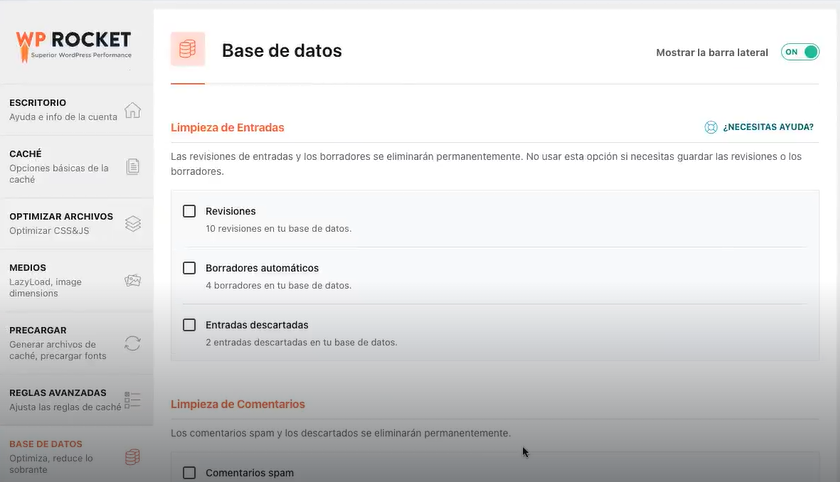Click 'LazyLoad, image dimensions' subtitle

(46, 288)
